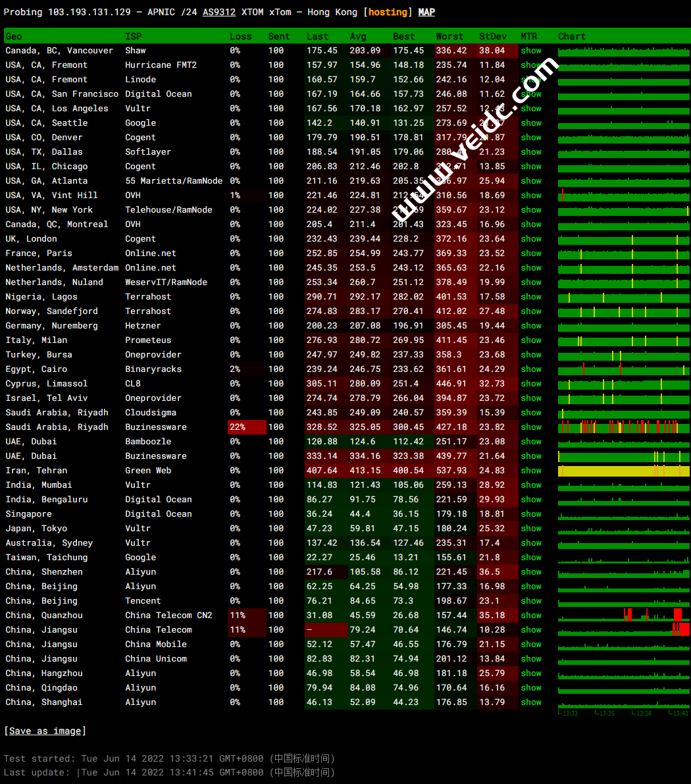
Task: Click the Worst value 537.93 for Tehran
Action: [x=451, y=471]
